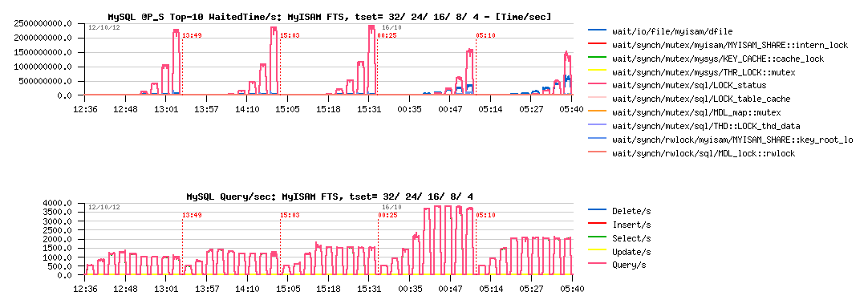The height and width of the screenshot is (300, 868).
Task: Click the 13:49 marker in the top chart
Action: point(191,35)
